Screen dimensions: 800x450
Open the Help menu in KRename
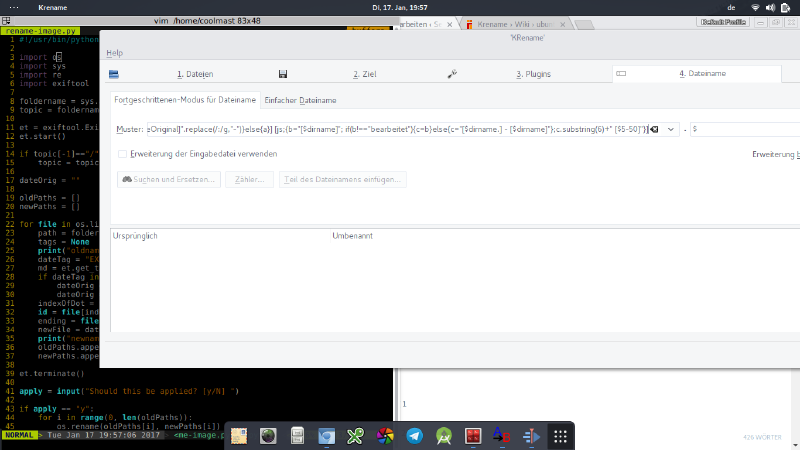click(x=114, y=53)
